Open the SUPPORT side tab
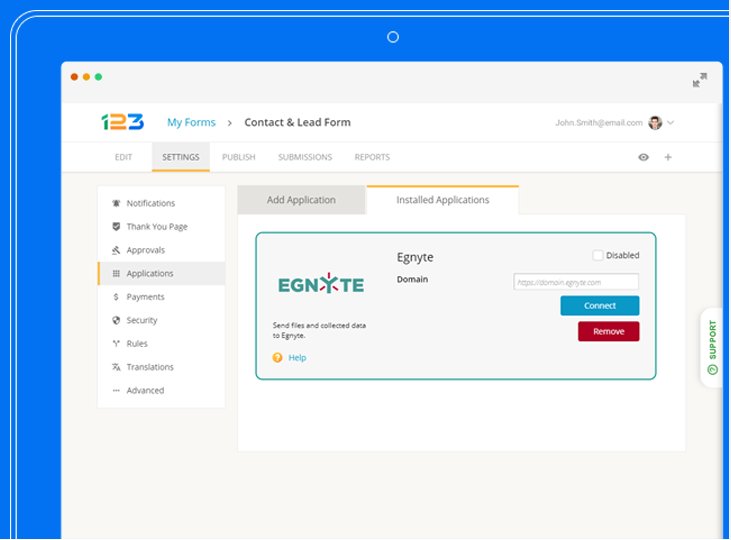Screen dimensions: 731x540 tap(712, 347)
